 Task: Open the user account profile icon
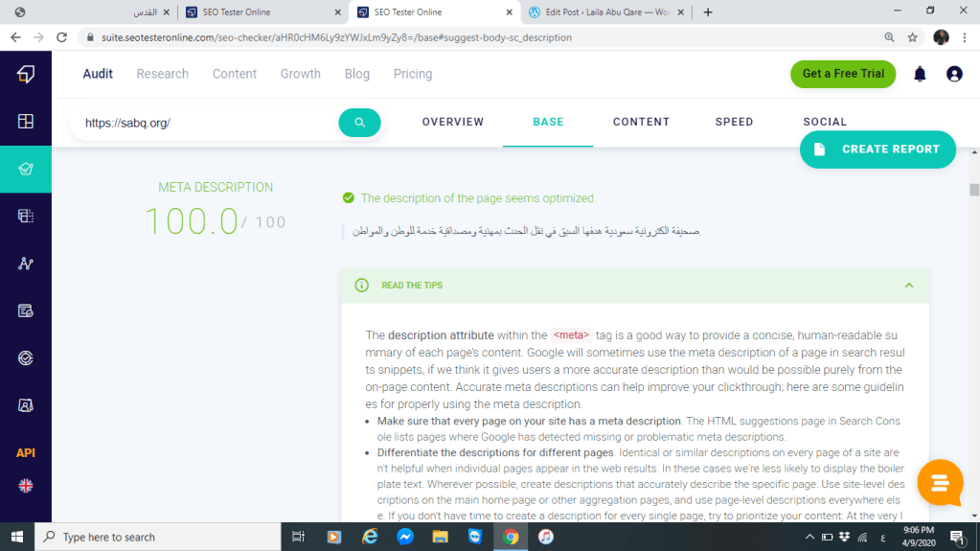tap(954, 74)
